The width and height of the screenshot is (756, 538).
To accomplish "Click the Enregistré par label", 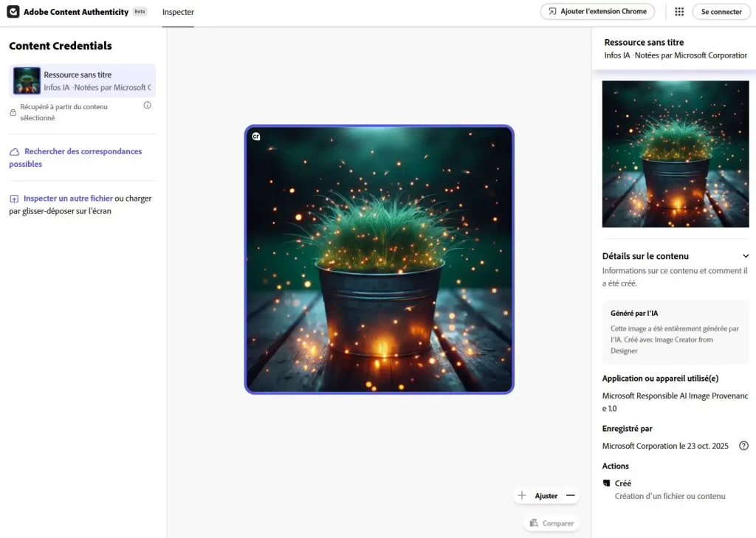I will (x=627, y=429).
